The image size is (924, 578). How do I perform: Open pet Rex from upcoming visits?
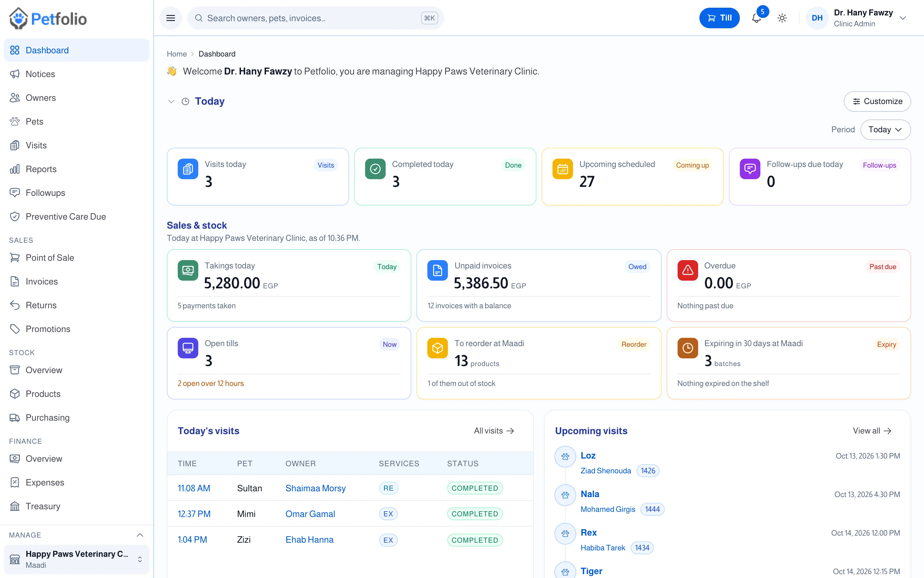coord(588,532)
